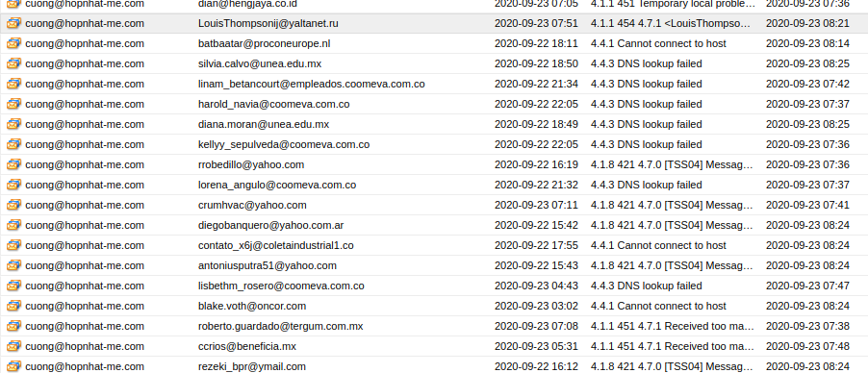
Task: Select kellyy_sepulveda@coomeva.com.co address
Action: (284, 144)
